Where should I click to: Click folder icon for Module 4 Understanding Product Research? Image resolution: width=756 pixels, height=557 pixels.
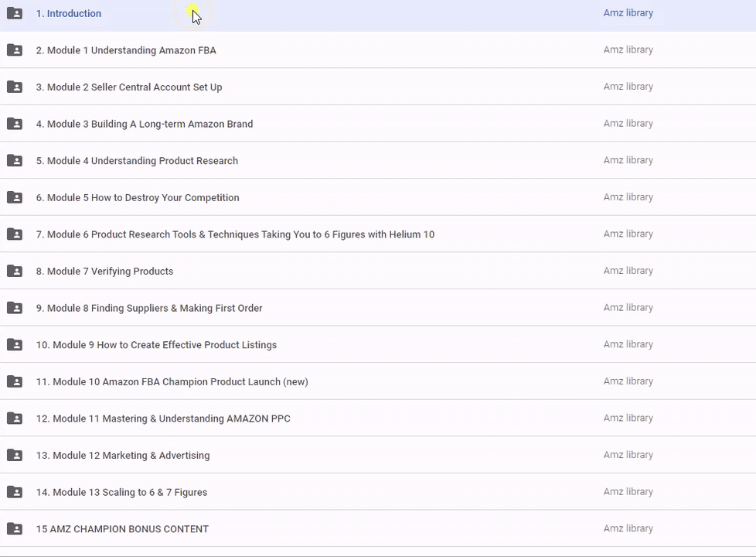(x=15, y=161)
